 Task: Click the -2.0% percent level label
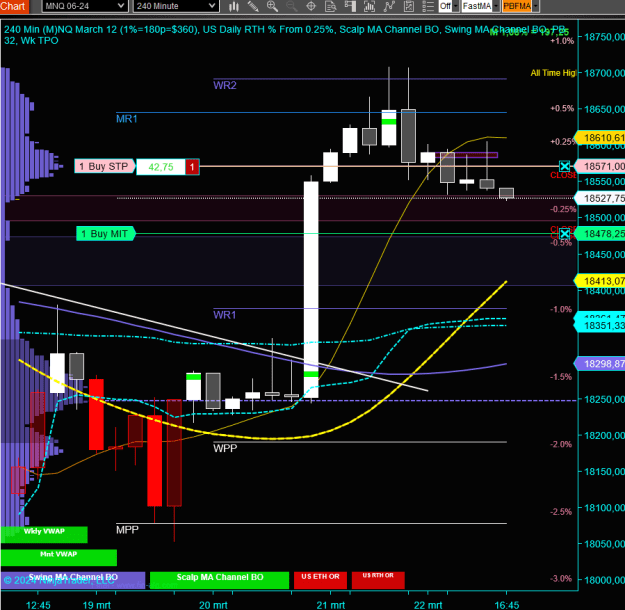click(x=561, y=444)
